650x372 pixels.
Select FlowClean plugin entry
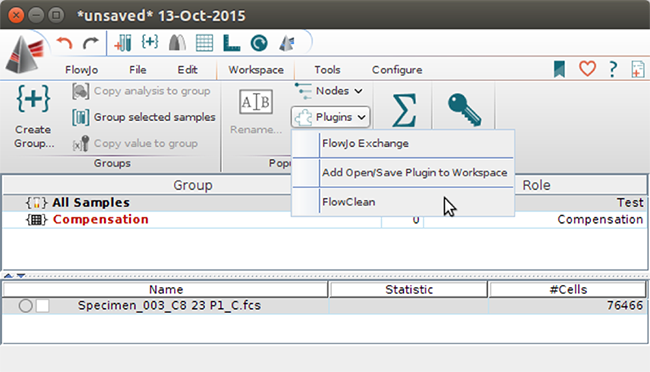tap(403, 202)
